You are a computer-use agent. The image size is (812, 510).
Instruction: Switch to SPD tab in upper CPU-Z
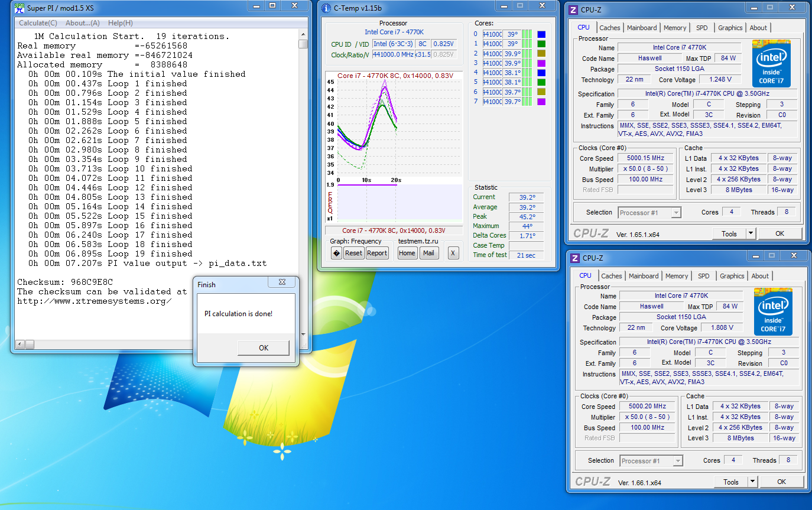coord(702,28)
